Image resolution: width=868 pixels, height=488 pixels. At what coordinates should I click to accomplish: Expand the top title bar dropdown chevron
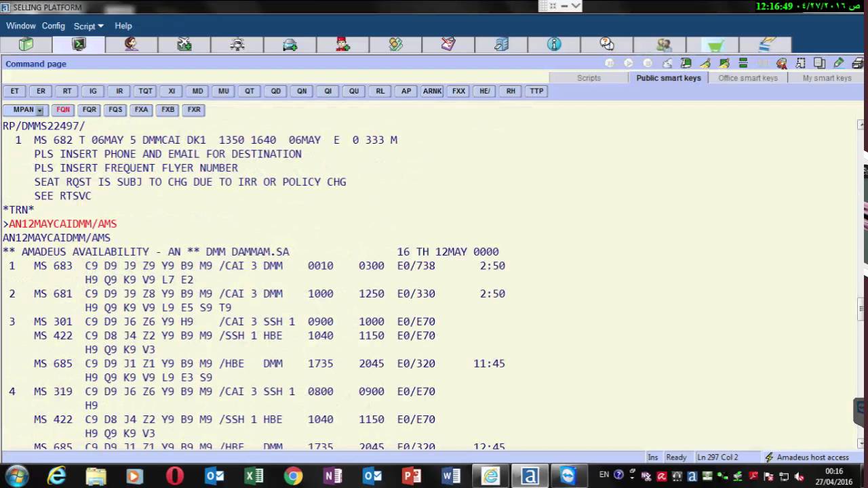575,5
